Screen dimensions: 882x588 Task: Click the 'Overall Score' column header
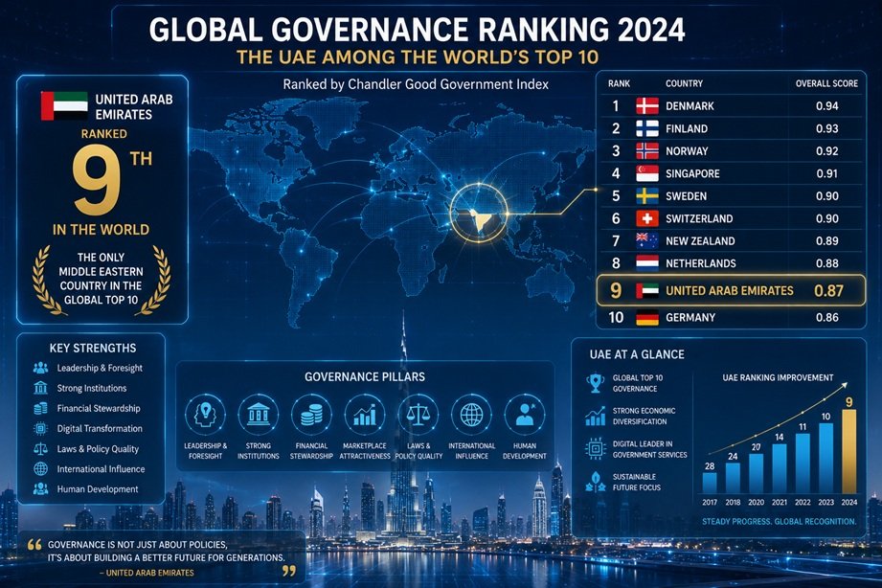[x=826, y=83]
